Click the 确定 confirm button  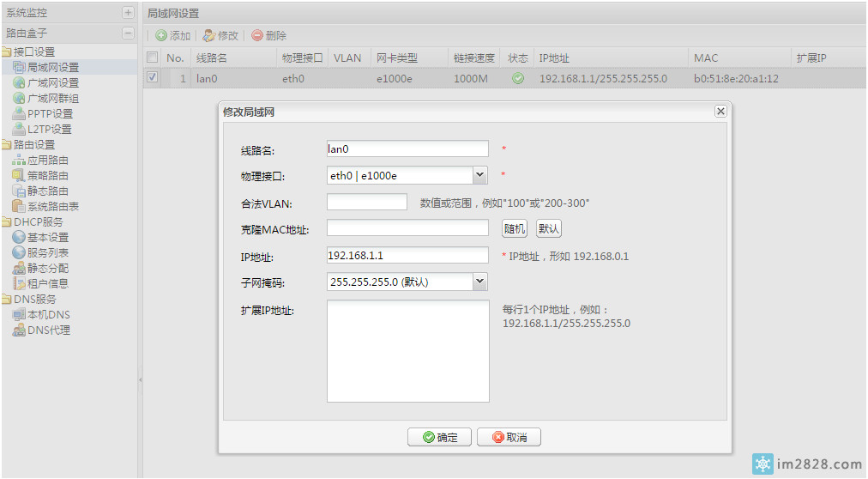click(x=439, y=438)
